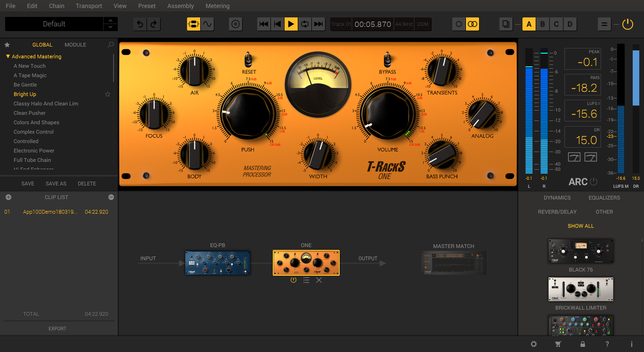
Task: Open the Metering menu
Action: tap(218, 6)
